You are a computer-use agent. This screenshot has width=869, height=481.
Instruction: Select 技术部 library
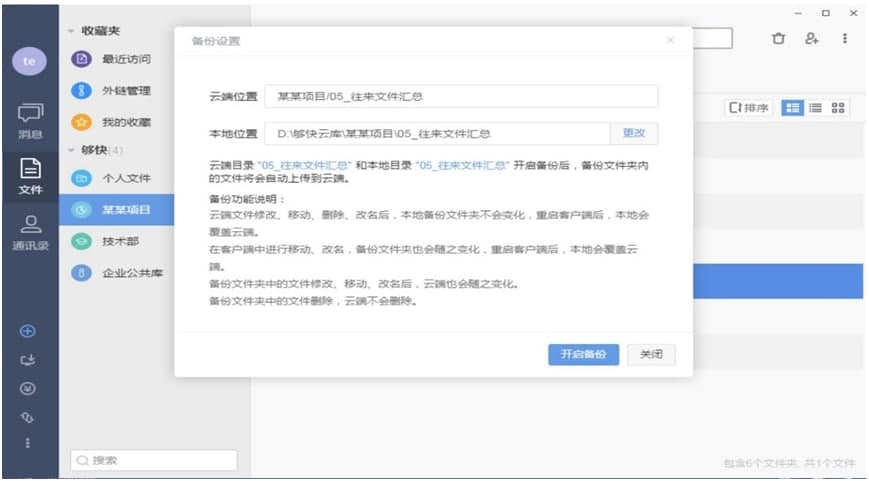coord(118,242)
